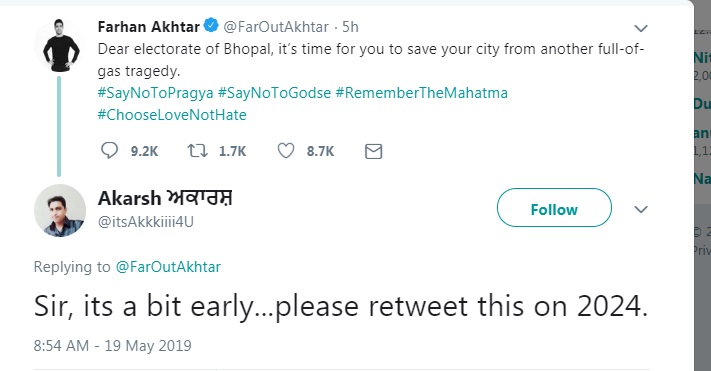The width and height of the screenshot is (711, 371).
Task: Open the #SayNoToPragya hashtag
Action: [156, 93]
